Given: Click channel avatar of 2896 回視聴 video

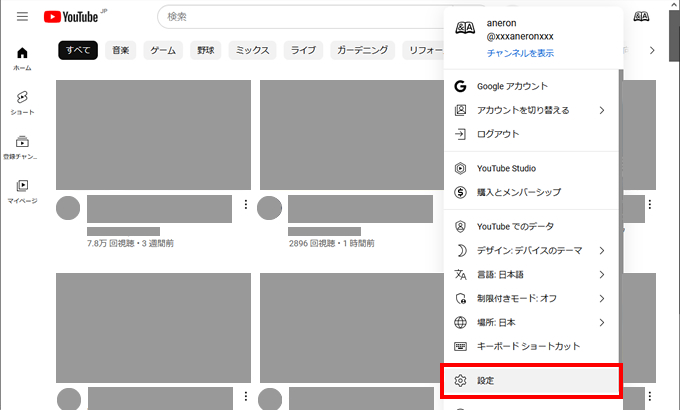Looking at the screenshot, I should click(x=269, y=208).
